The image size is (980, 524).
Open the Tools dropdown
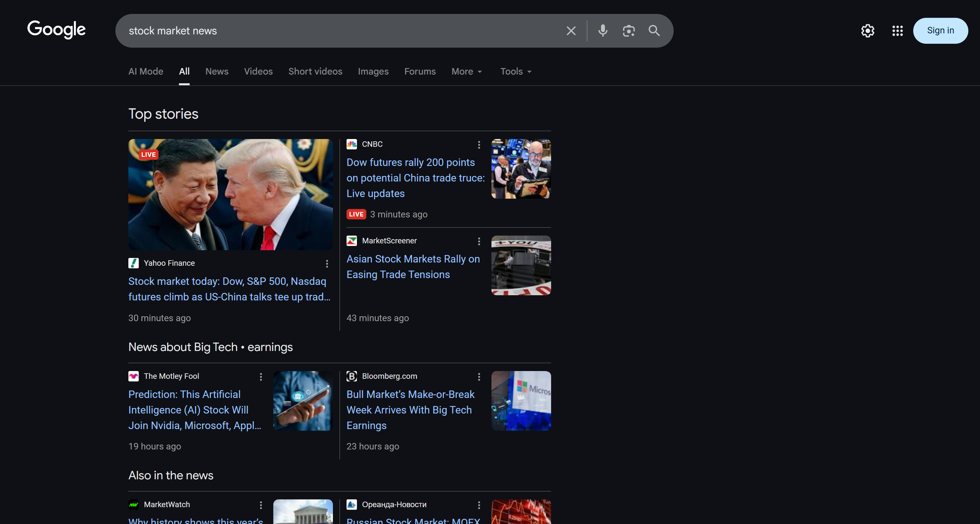(x=515, y=72)
